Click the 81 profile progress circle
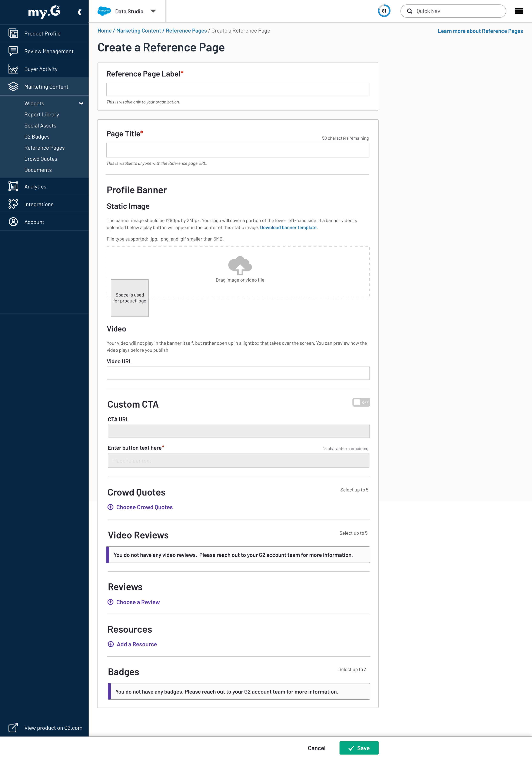Image resolution: width=532 pixels, height=759 pixels. tap(384, 11)
